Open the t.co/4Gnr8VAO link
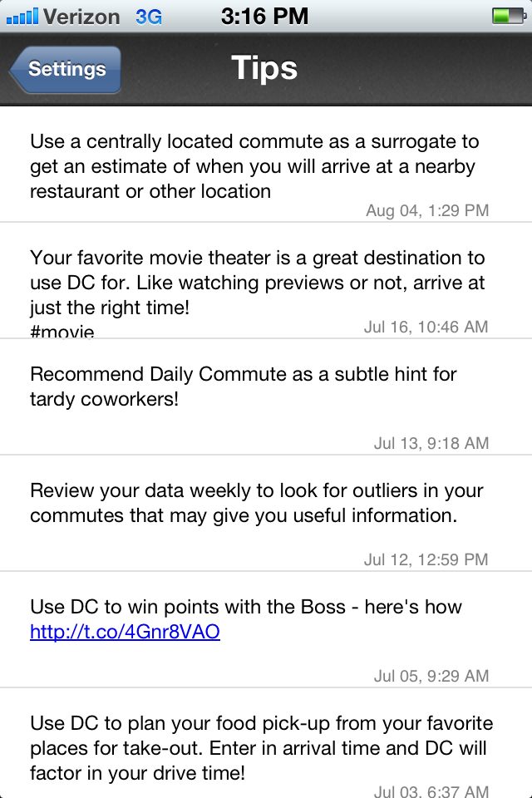 click(x=125, y=632)
